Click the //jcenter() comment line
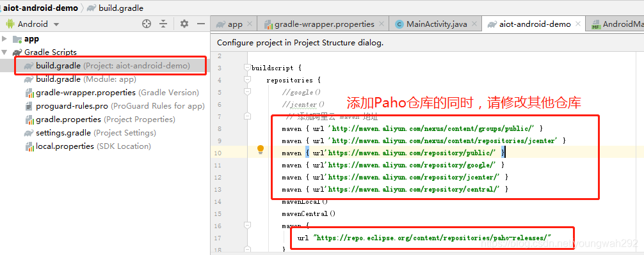The image size is (644, 255). pyautogui.click(x=303, y=104)
